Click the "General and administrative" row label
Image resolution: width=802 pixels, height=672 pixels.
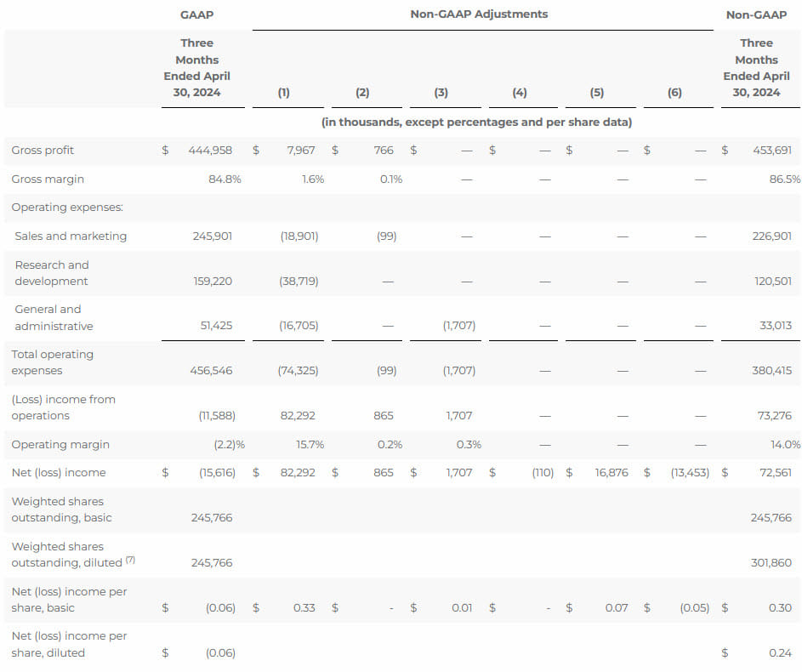[54, 317]
